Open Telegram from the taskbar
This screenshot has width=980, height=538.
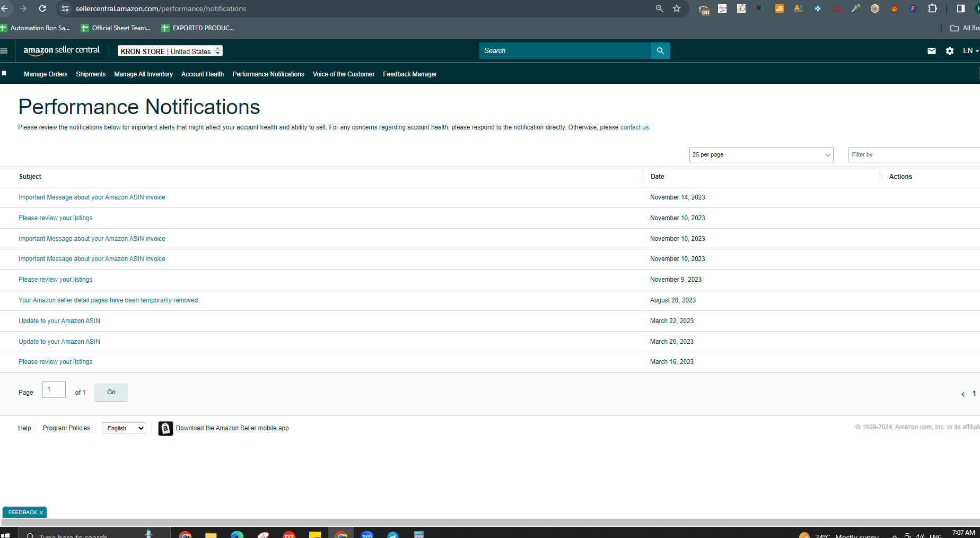[392, 534]
